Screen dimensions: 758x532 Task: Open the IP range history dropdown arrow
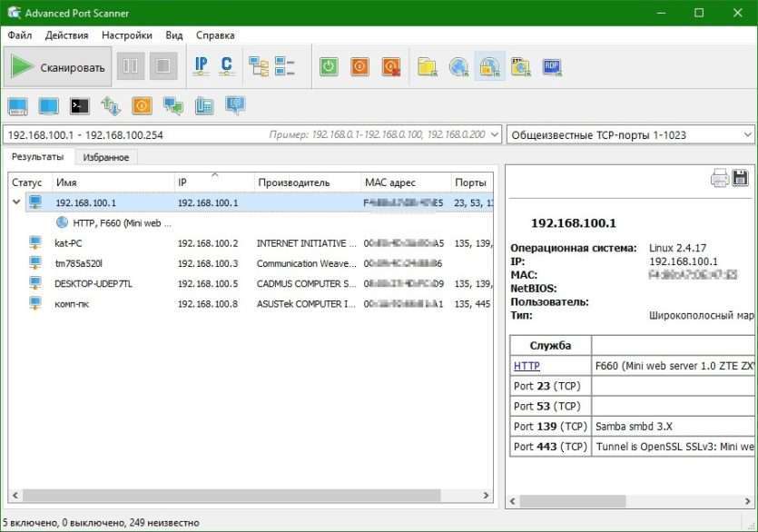[494, 134]
